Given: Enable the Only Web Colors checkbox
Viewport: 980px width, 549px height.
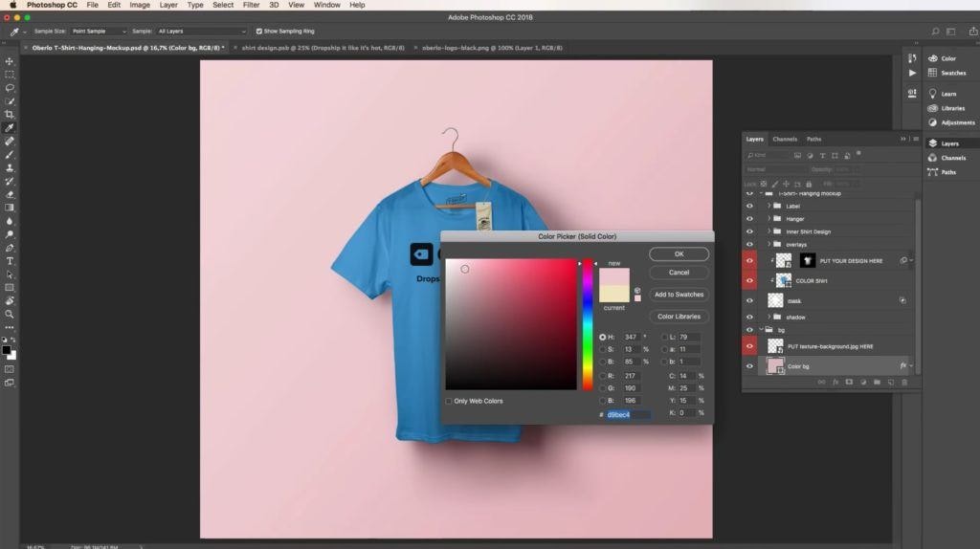Looking at the screenshot, I should (x=449, y=401).
